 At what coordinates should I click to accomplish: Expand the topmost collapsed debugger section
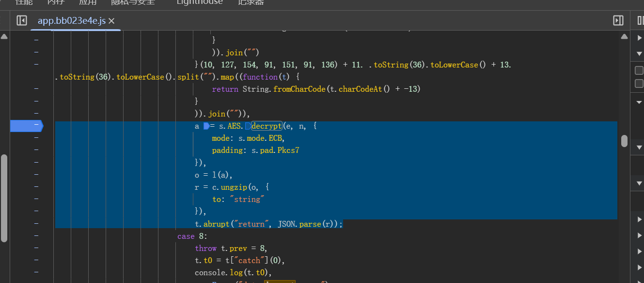(639, 37)
